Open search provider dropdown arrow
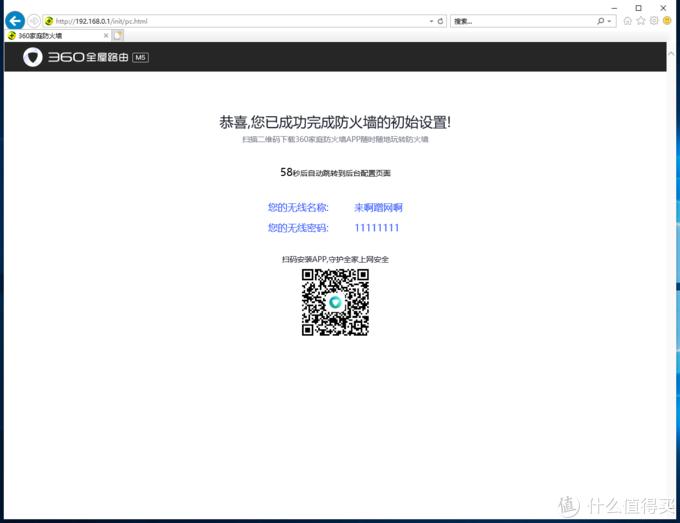 609,21
